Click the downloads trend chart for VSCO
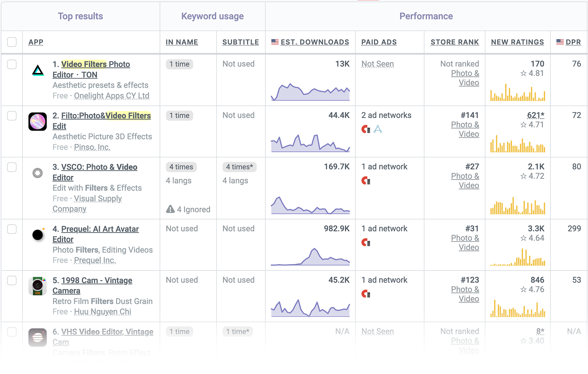This screenshot has width=588, height=374. (x=310, y=205)
